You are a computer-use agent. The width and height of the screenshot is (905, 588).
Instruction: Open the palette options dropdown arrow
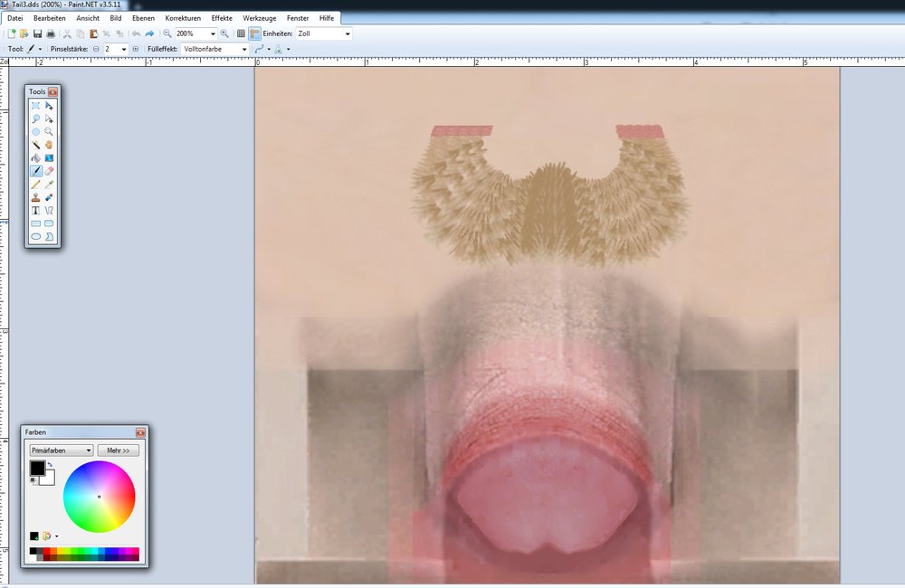[x=56, y=536]
